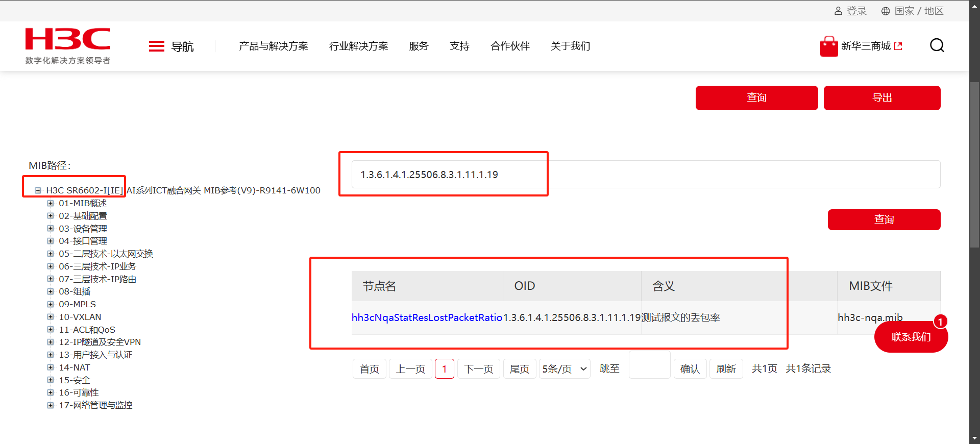Go to 尾页 last page
Viewport: 980px width, 444px height.
point(520,369)
